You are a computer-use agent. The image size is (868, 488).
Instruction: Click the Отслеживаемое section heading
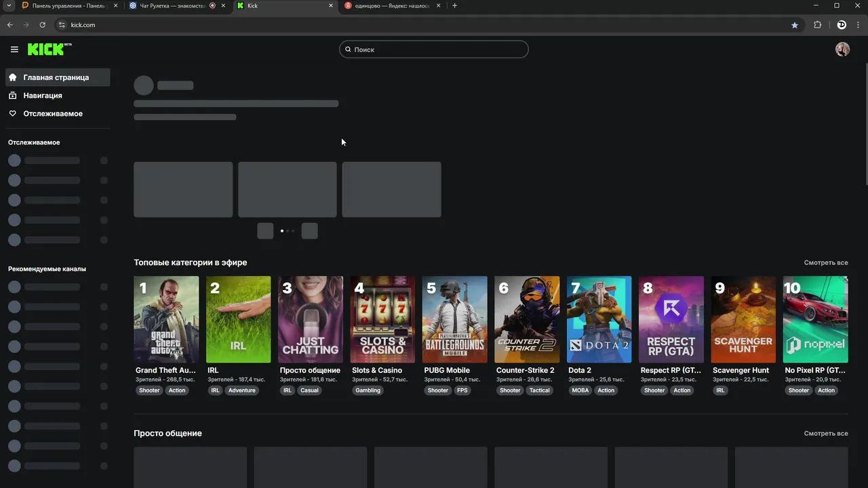34,142
